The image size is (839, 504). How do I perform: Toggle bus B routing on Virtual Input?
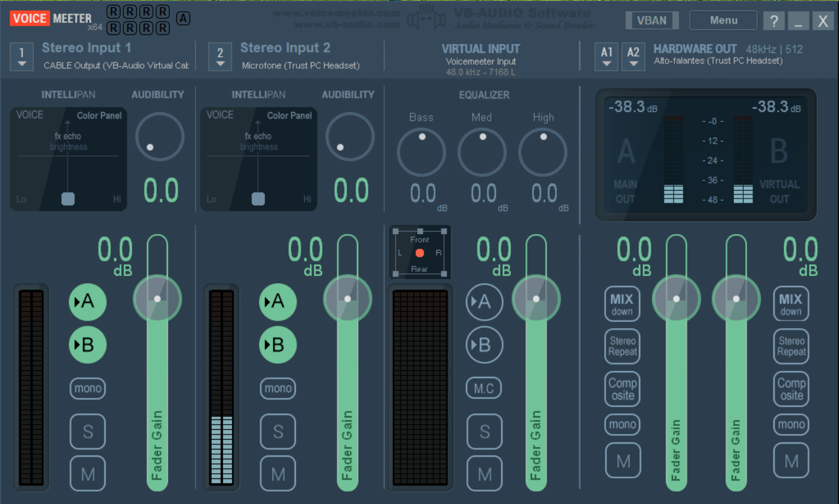484,345
